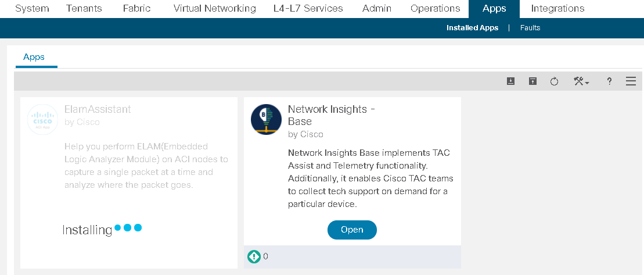Viewport: 644px width, 275px height.
Task: Click the green faults status icon
Action: pos(254,257)
